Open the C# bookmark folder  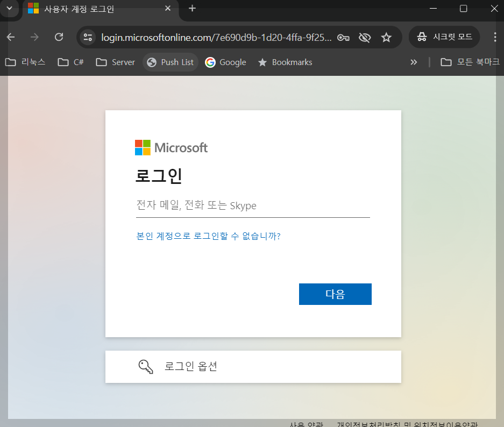coord(70,62)
